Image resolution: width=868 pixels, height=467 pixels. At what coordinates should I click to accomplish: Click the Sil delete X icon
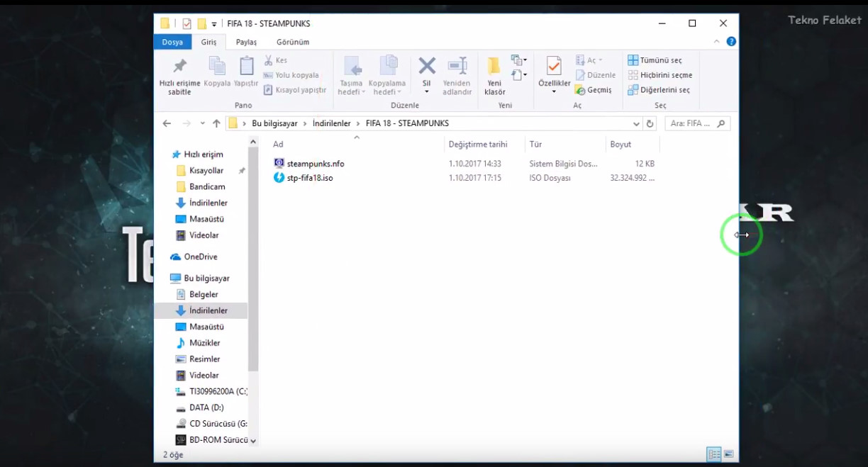(427, 66)
